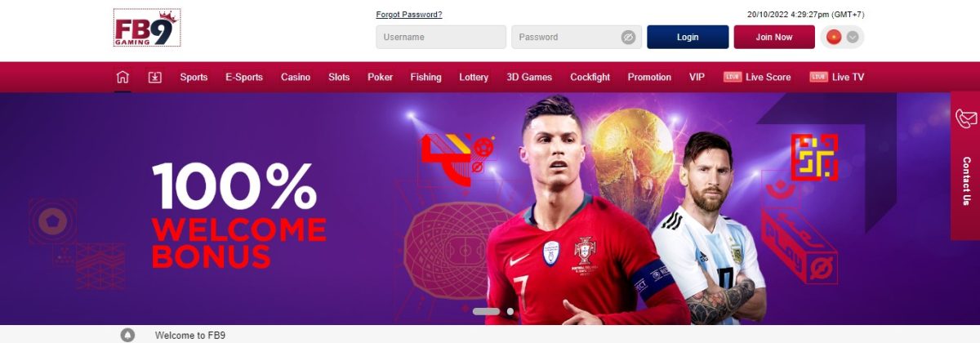
Task: Open Live Score with live badge
Action: (x=757, y=77)
